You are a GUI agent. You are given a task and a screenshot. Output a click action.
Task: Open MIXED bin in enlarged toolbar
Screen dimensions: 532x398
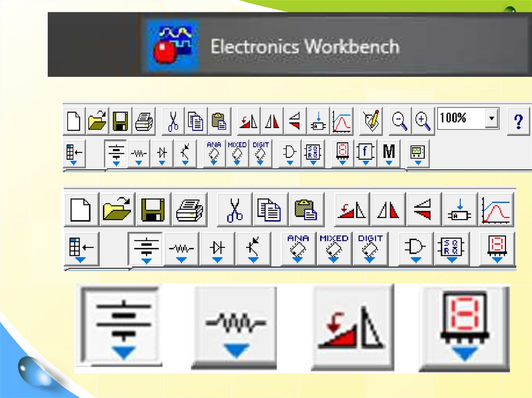tap(334, 249)
